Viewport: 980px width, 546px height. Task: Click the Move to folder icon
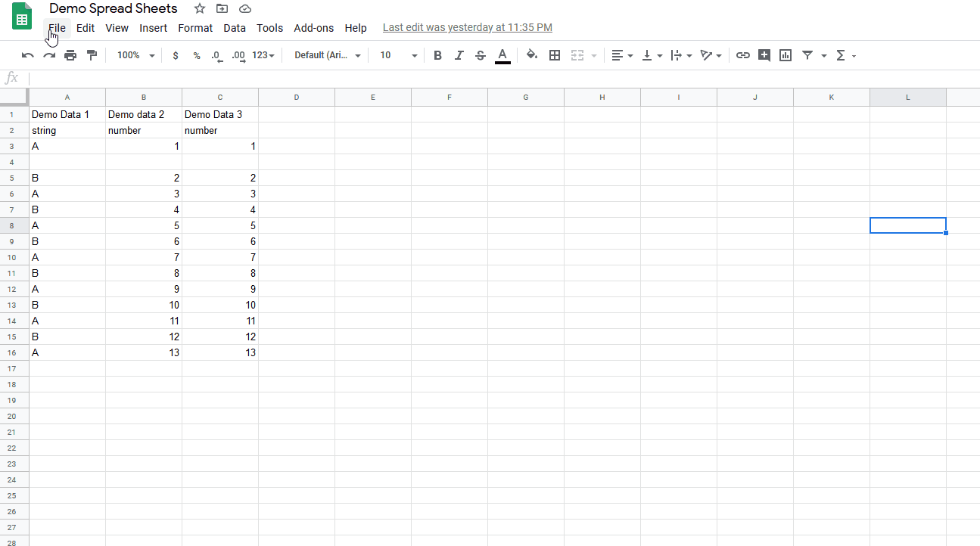[x=222, y=8]
